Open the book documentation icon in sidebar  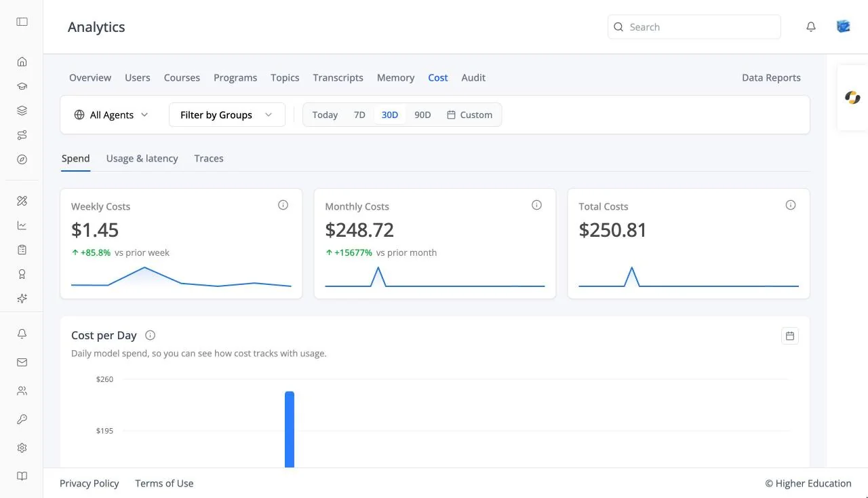(x=22, y=476)
